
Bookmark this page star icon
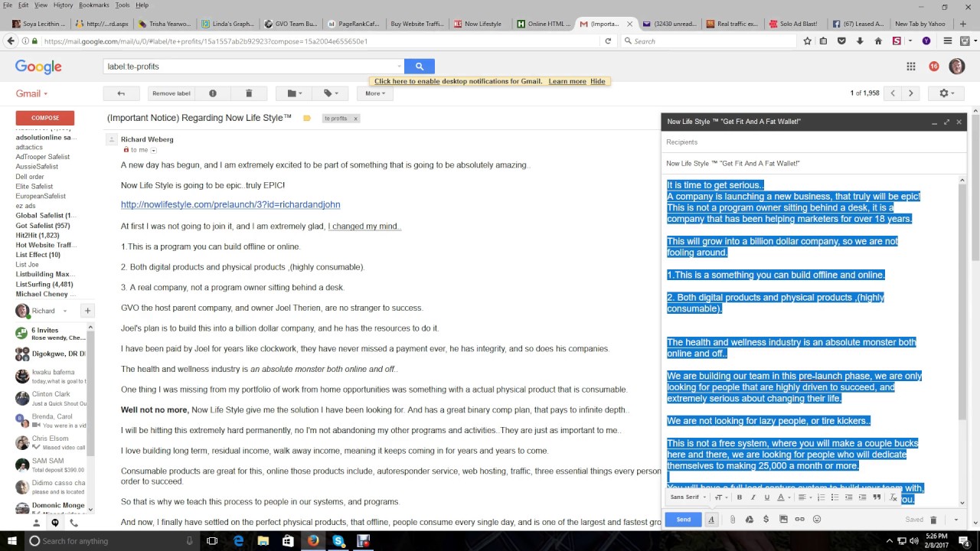(807, 41)
